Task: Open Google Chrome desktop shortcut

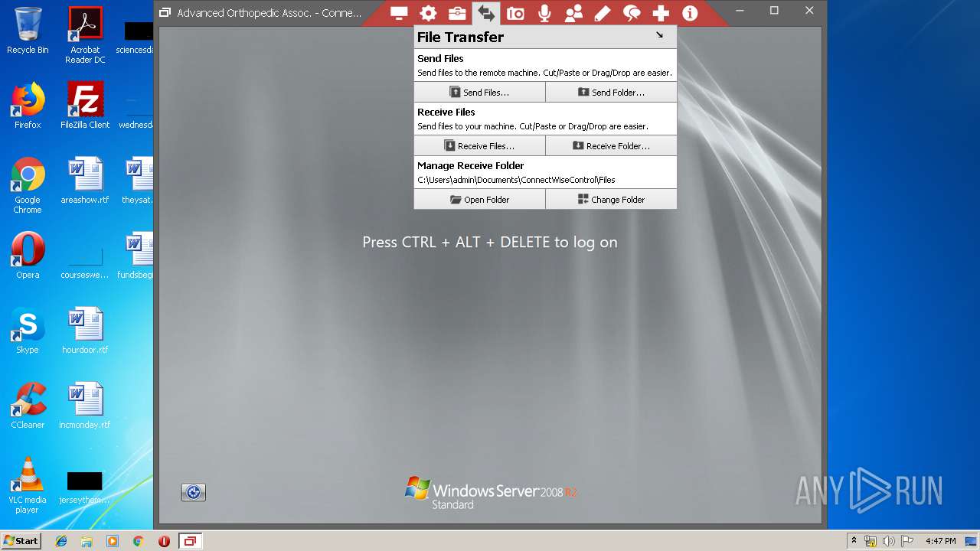Action: 28,185
